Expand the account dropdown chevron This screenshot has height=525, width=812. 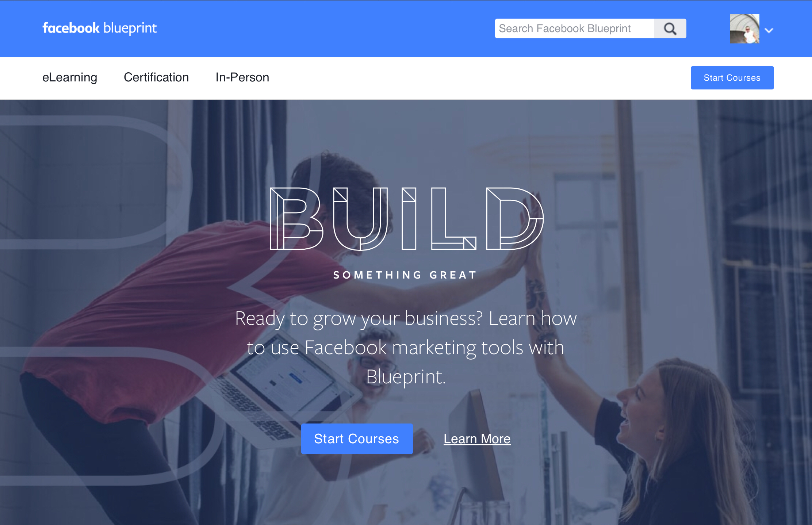tap(769, 30)
